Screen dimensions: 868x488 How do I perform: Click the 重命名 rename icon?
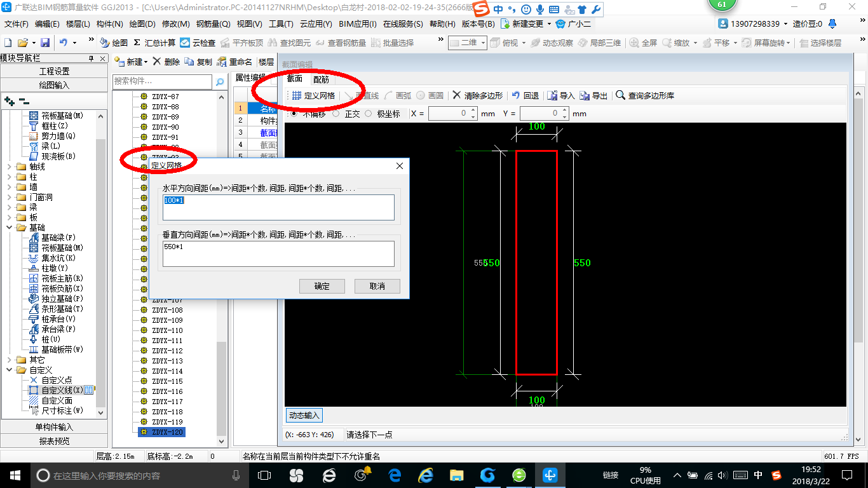coord(221,62)
